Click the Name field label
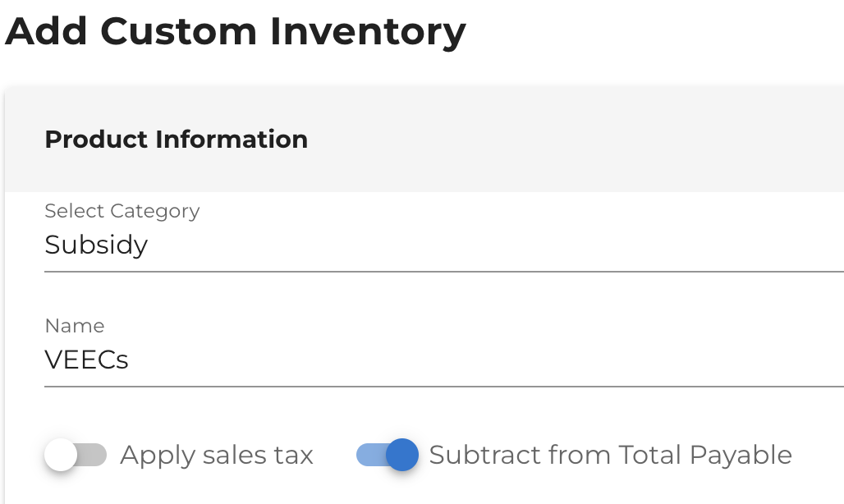This screenshot has height=504, width=844. (x=75, y=326)
